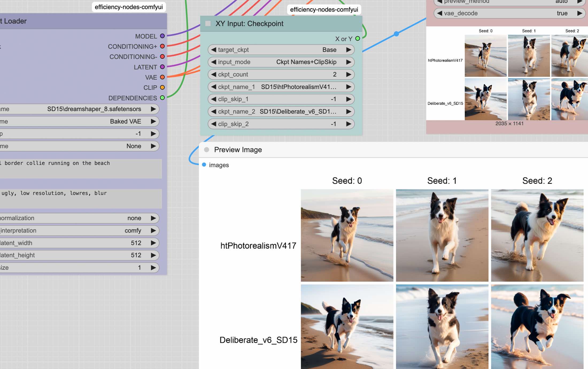Open the Baked VAE dropdown

[125, 121]
